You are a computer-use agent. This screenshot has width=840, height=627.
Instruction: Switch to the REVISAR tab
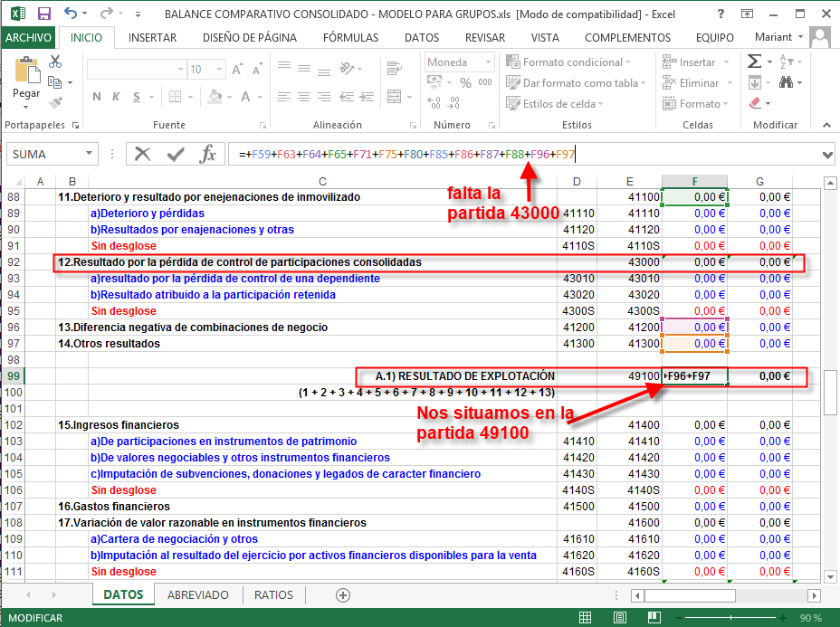pyautogui.click(x=485, y=37)
